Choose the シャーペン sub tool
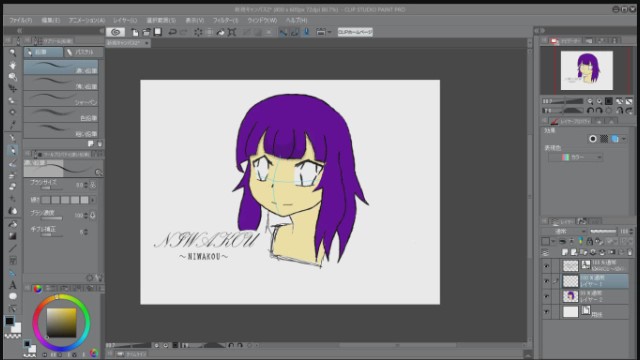The image size is (640, 360). [61, 99]
